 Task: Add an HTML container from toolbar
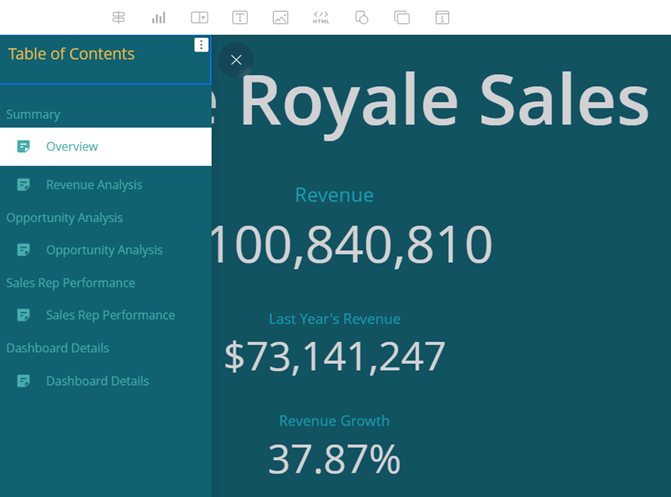[321, 18]
